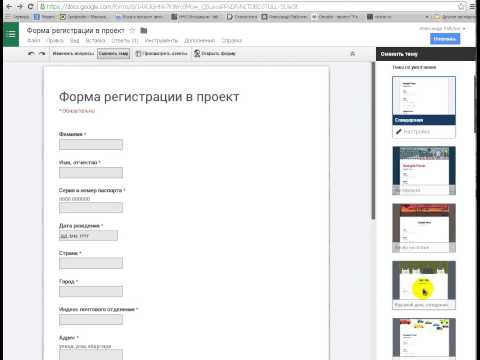Click the Изменить вопросы toolbar button

[74, 54]
